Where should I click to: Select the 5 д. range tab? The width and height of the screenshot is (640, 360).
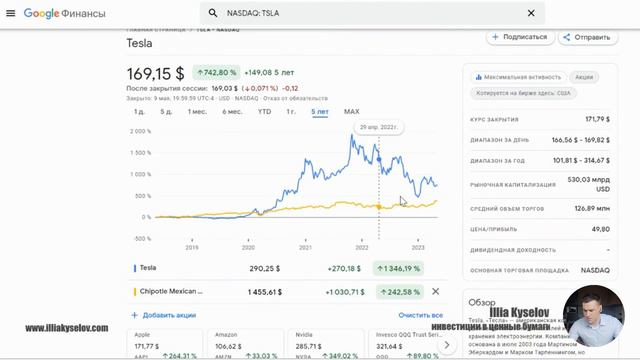[x=166, y=111]
